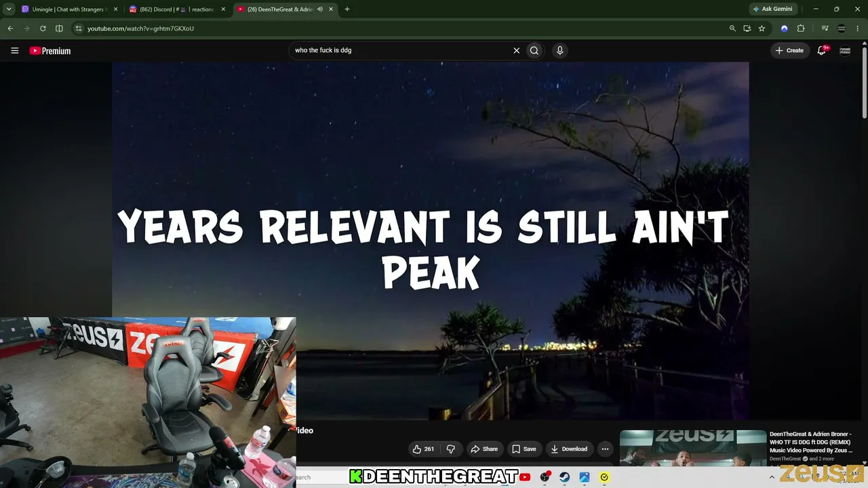
Task: Open the DeenTheGreat channel link
Action: tap(785, 459)
